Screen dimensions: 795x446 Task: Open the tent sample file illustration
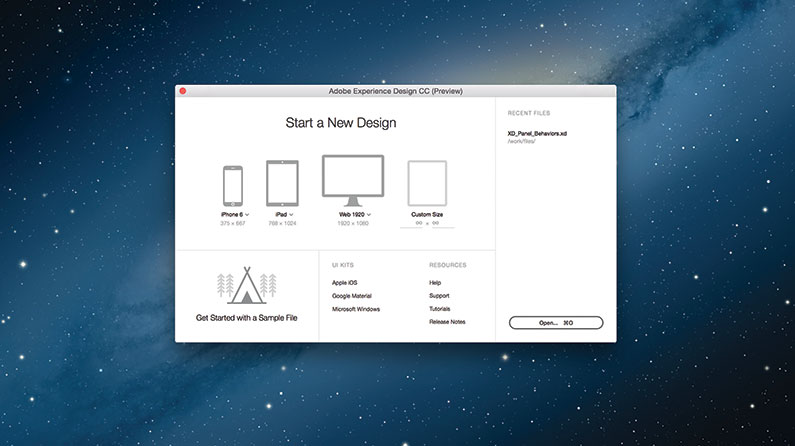pyautogui.click(x=247, y=285)
